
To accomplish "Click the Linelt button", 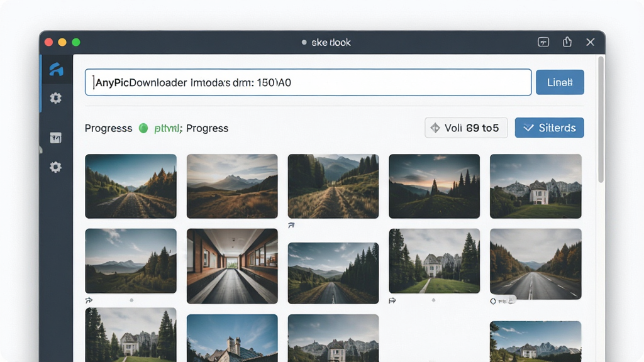I will point(560,82).
